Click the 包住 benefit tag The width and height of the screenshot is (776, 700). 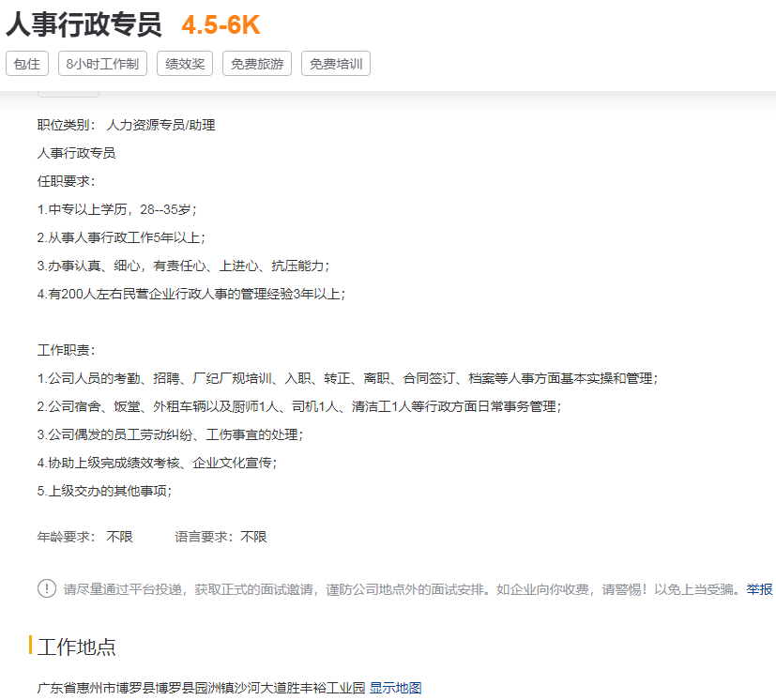27,64
